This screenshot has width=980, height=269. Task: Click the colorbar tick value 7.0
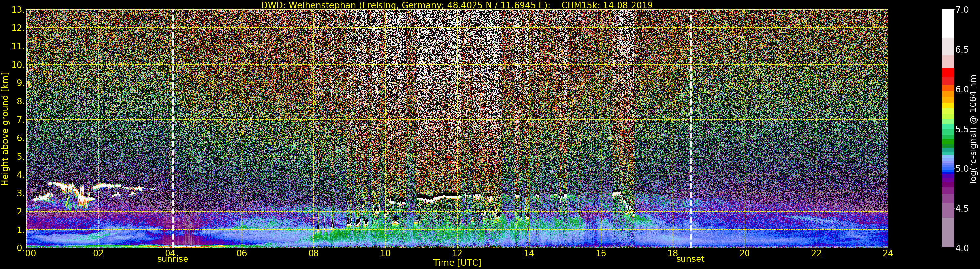962,10
